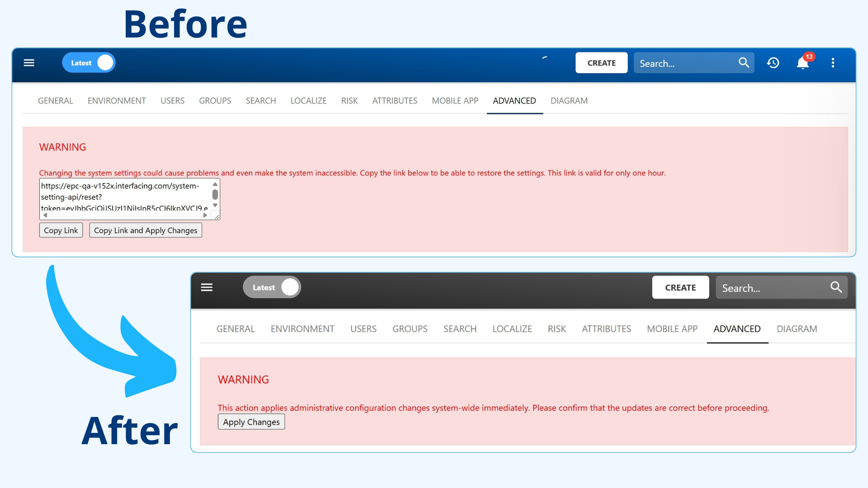Open notifications bell with 13 badge
The image size is (868, 488).
(803, 62)
